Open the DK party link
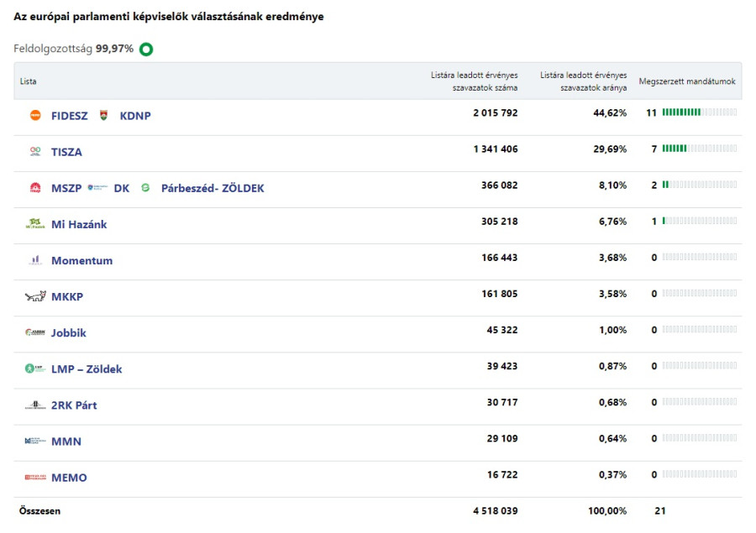Viewport: 756px width, 533px height. (122, 188)
